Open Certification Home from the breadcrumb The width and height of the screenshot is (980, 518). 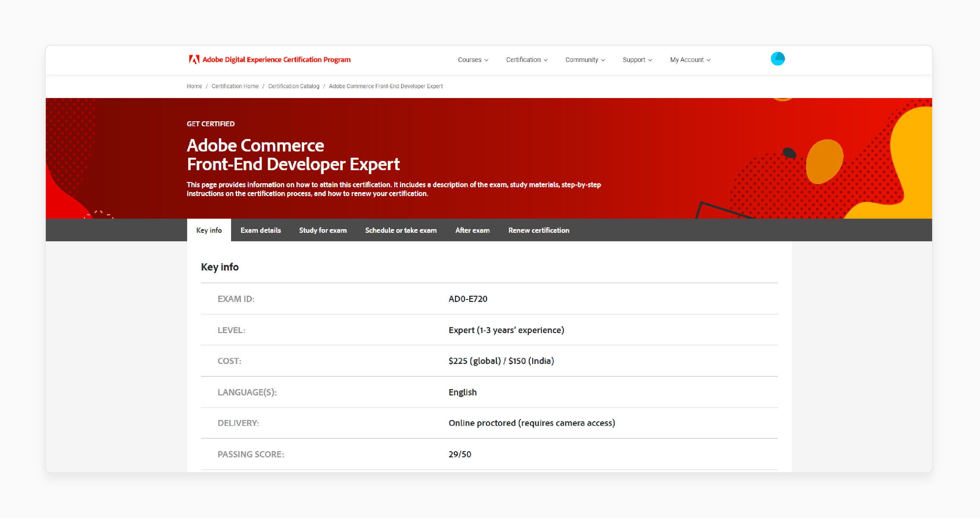point(235,86)
